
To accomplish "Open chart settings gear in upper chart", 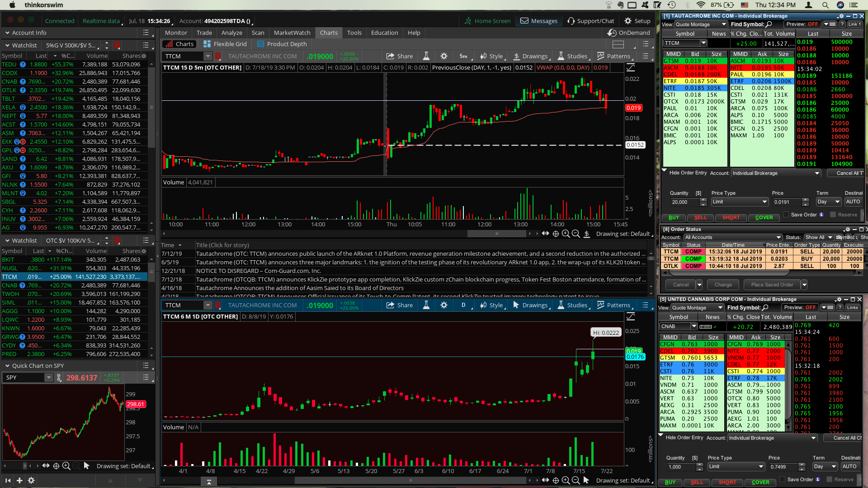I will [444, 56].
